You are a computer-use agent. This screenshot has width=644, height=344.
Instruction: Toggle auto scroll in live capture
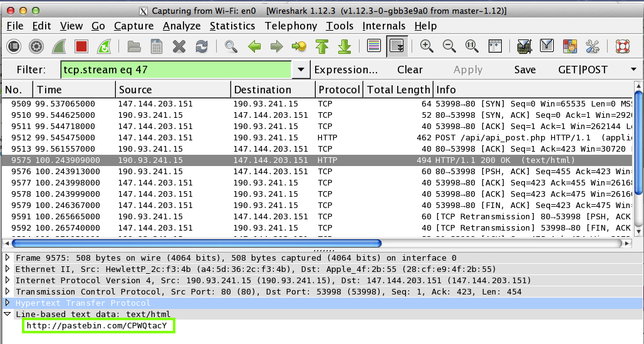pos(397,46)
